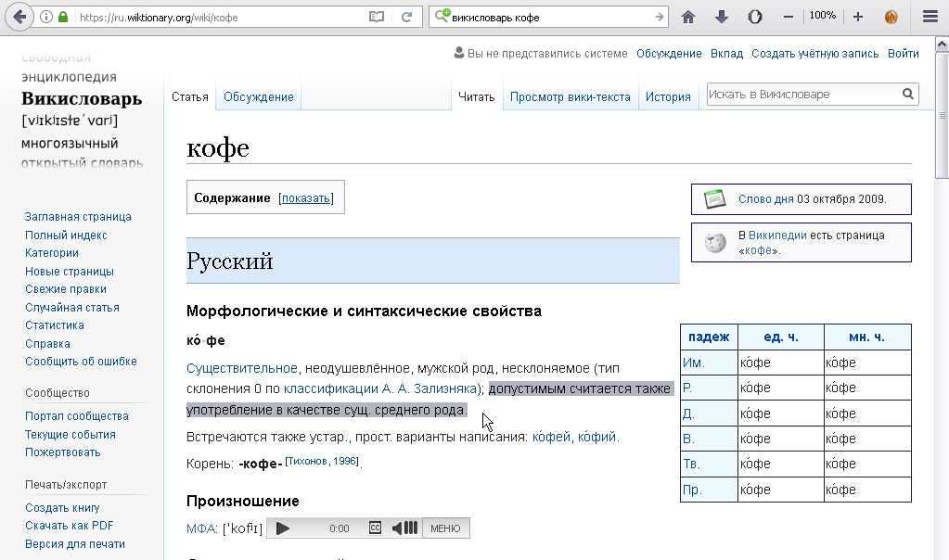Viewport: 949px width, 560px height.
Task: Click the Wikipedia globe icon
Action: (x=715, y=243)
